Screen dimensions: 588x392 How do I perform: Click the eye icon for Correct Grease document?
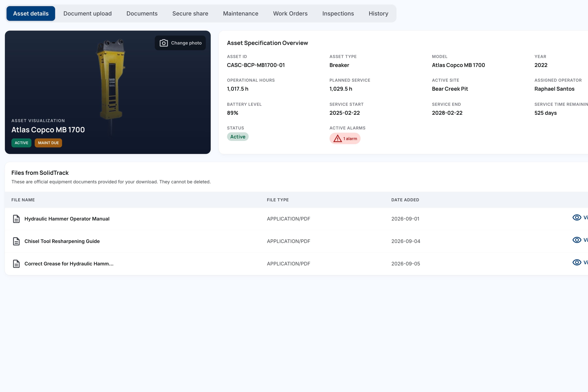click(577, 262)
